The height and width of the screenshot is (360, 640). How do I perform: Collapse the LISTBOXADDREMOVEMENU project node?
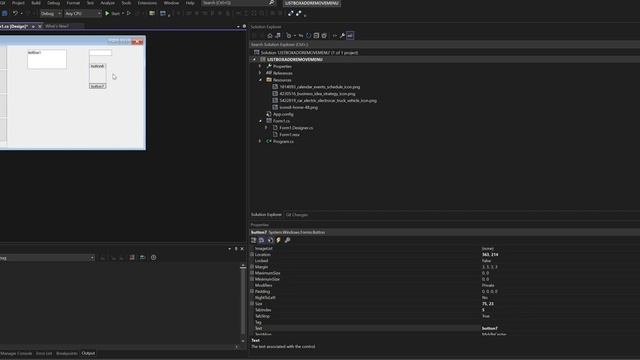click(x=254, y=60)
